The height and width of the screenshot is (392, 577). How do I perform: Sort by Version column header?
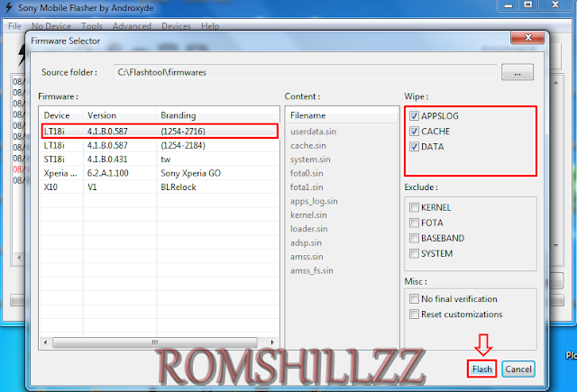(120, 115)
